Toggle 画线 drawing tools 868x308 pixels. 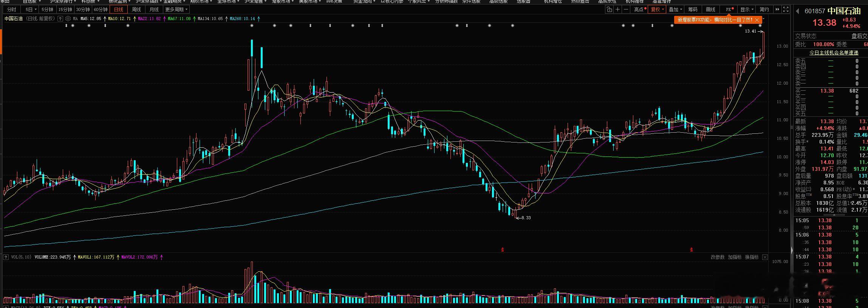(711, 9)
